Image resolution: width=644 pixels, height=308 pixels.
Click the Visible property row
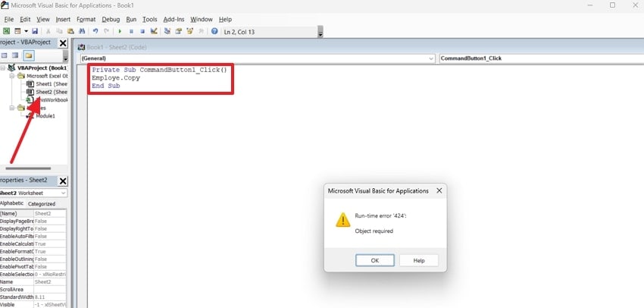click(x=33, y=305)
